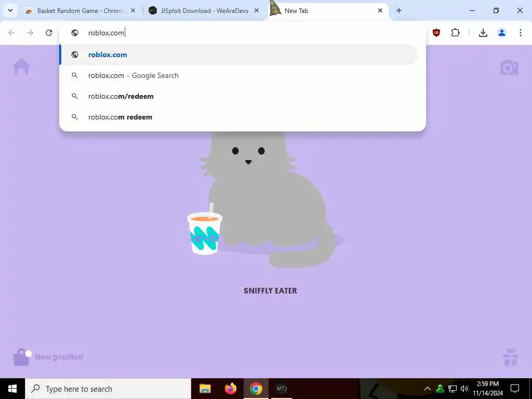
Task: Click the Chrome taskbar icon
Action: tap(256, 389)
